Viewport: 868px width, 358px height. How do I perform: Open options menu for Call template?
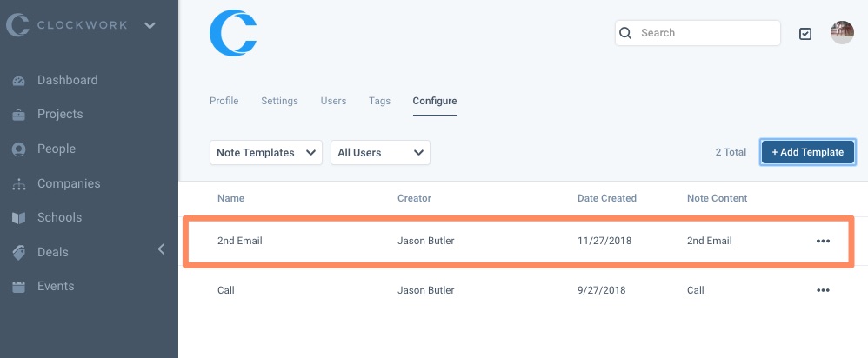(x=823, y=290)
